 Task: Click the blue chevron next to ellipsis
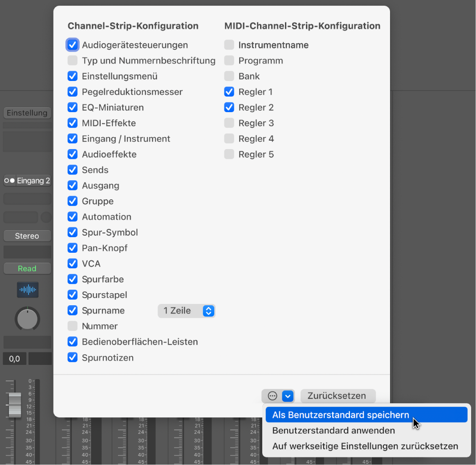(288, 396)
